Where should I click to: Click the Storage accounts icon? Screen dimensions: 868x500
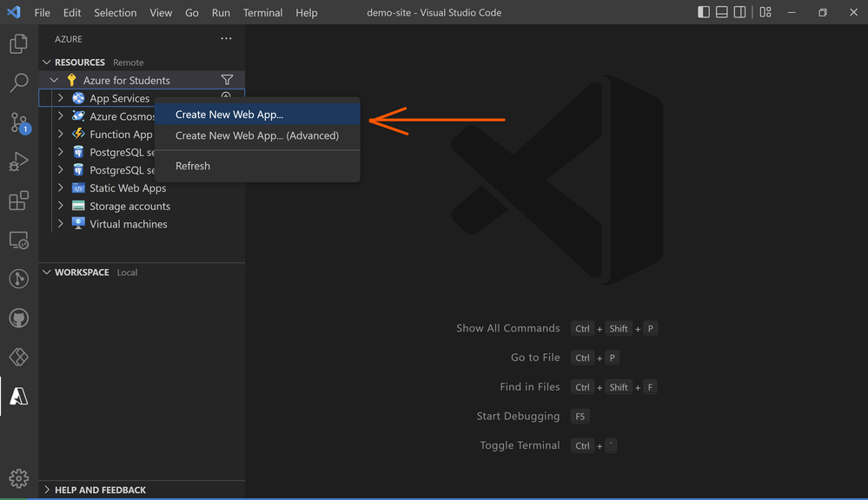(78, 206)
